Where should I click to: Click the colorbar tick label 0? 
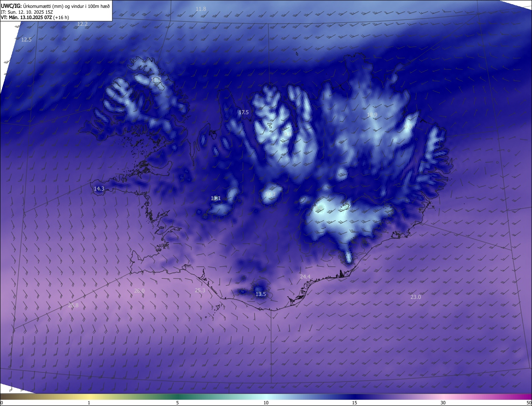tap(2, 403)
